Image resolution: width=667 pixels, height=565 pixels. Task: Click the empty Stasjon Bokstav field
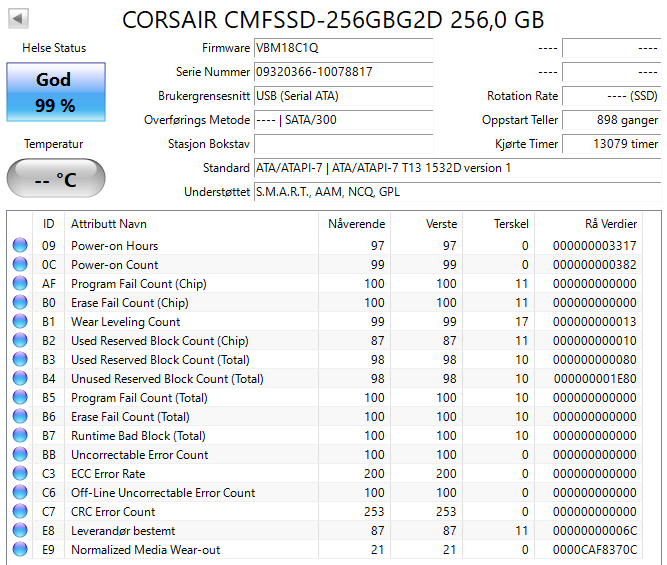pos(344,144)
